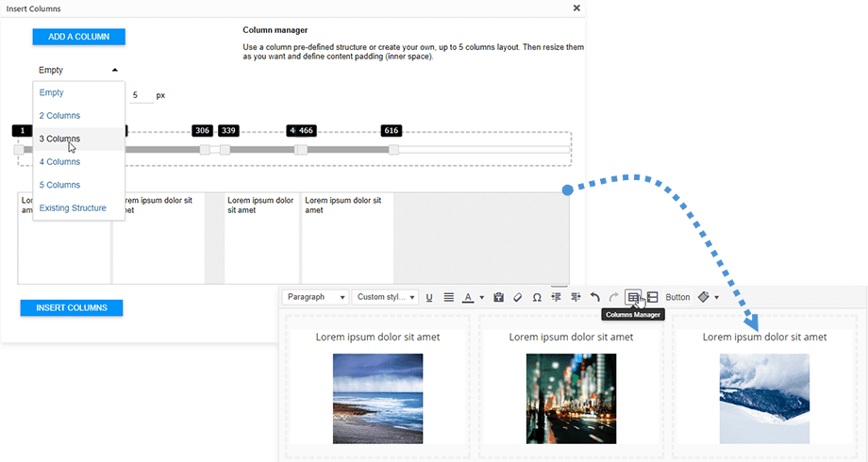Click the slider handle labeled 616

click(x=393, y=149)
